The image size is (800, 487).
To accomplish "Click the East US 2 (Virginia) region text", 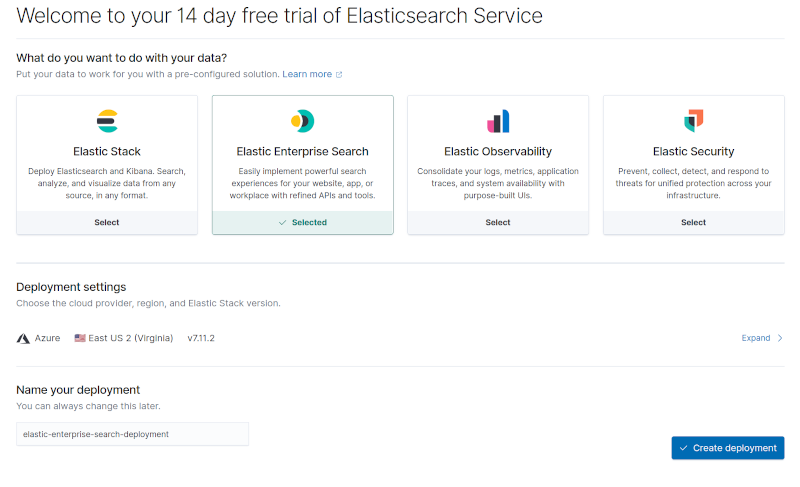I will pyautogui.click(x=131, y=338).
